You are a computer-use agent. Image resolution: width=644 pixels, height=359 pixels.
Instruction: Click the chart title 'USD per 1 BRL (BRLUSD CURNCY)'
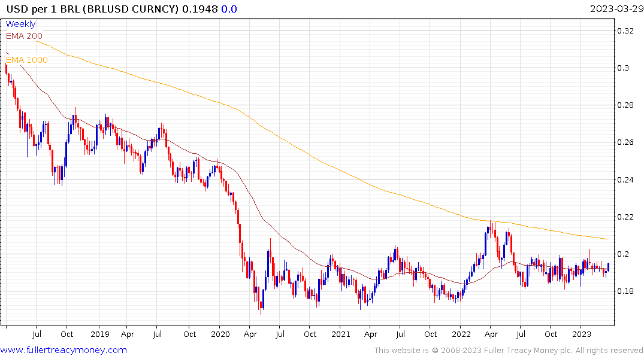point(92,9)
